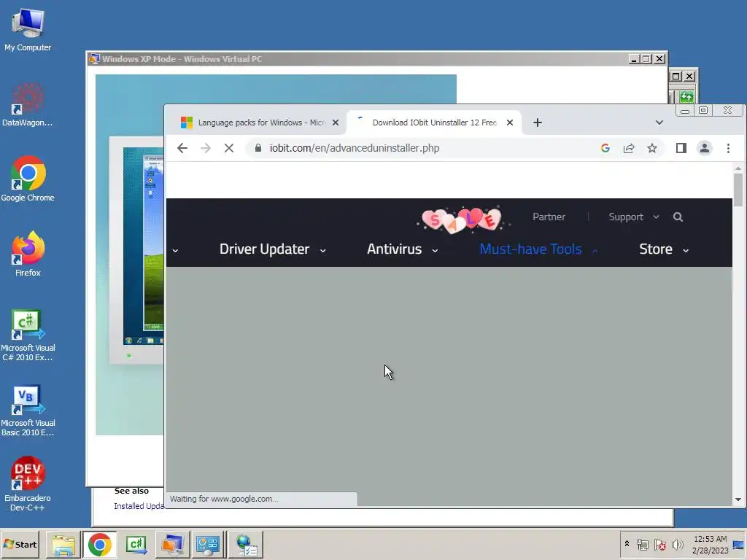Toggle Chrome side panel

click(681, 148)
